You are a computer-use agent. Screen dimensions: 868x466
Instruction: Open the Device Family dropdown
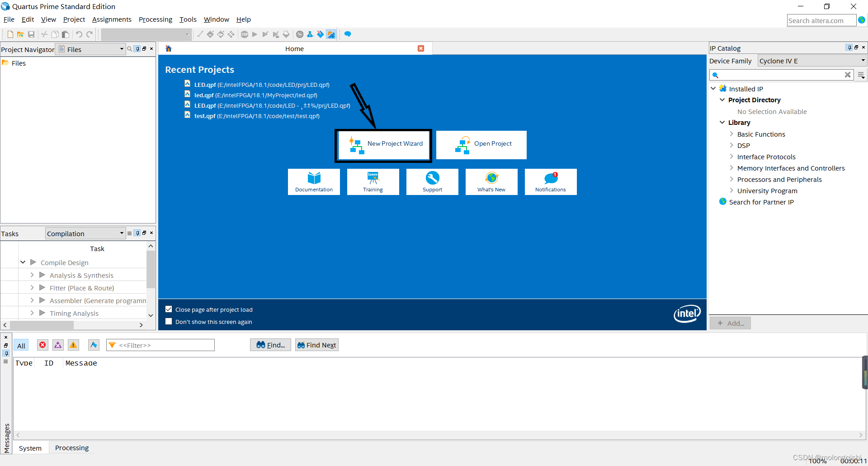tap(812, 61)
